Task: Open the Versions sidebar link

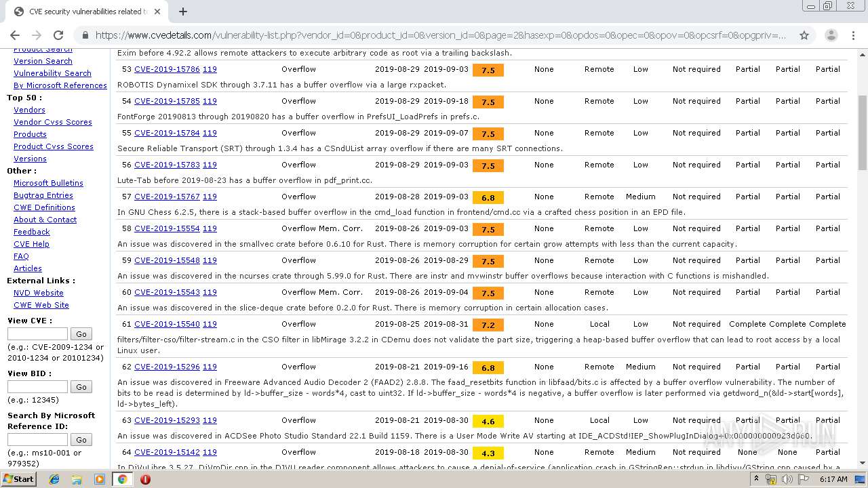Action: coord(30,159)
